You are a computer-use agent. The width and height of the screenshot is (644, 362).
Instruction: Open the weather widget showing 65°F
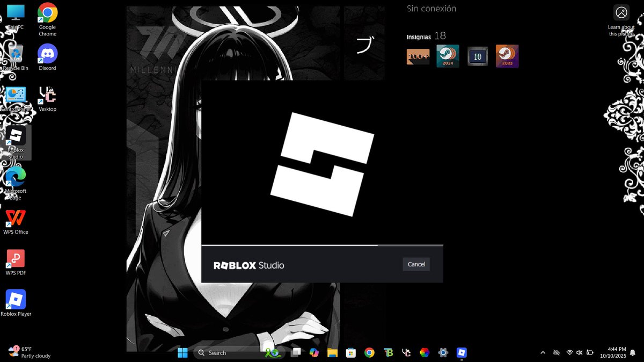tap(30, 352)
